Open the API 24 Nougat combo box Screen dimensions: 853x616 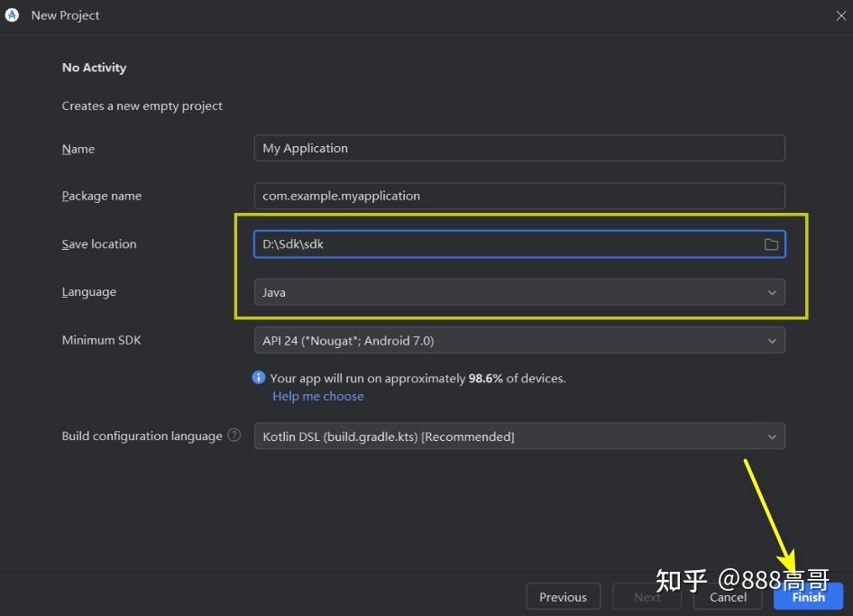519,340
